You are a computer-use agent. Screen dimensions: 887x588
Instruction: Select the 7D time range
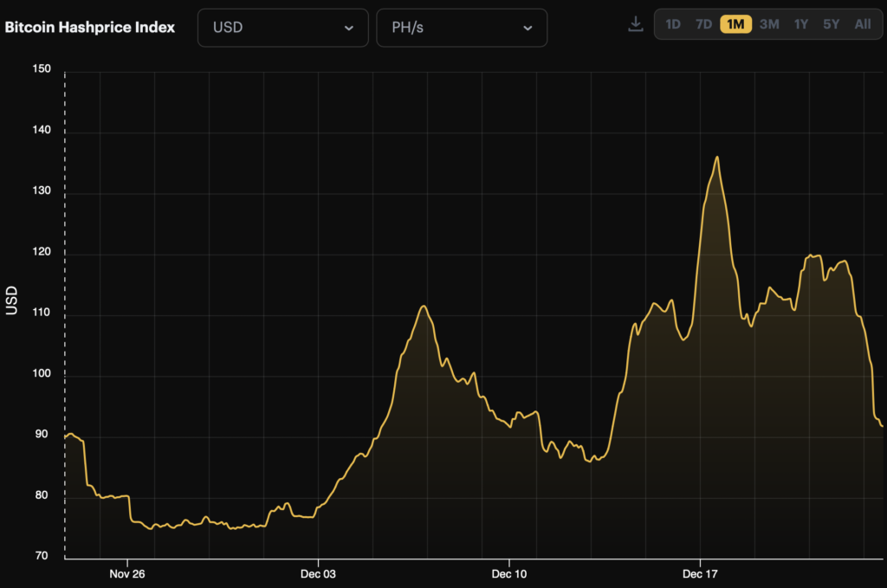[x=703, y=24]
